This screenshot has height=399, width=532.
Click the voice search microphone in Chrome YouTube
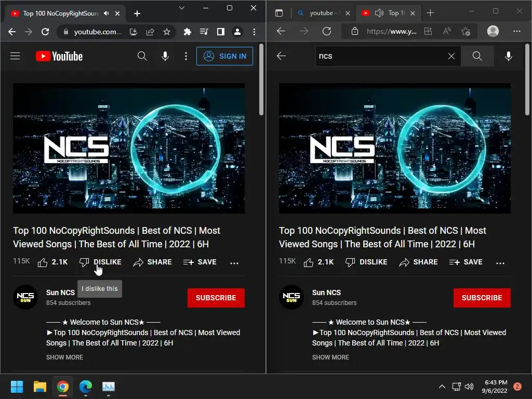click(x=165, y=56)
